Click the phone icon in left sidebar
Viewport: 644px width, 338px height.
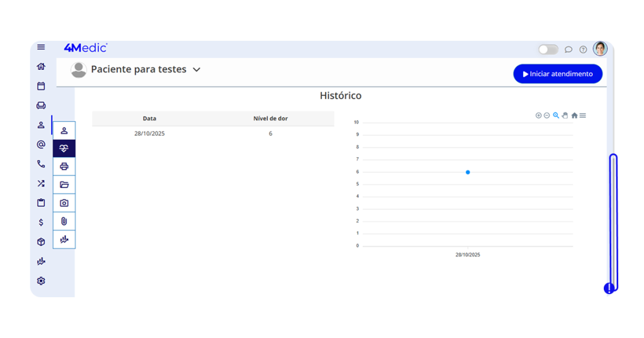coord(41,164)
